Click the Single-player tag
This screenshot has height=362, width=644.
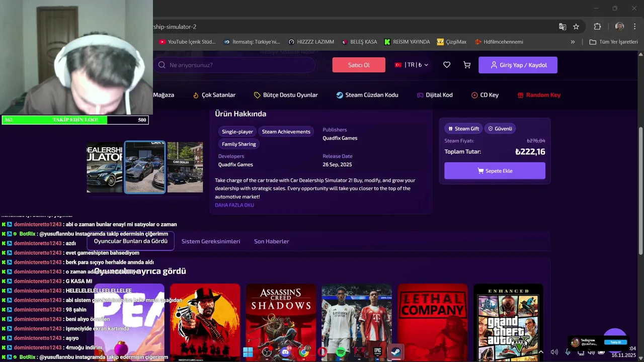[x=237, y=132]
